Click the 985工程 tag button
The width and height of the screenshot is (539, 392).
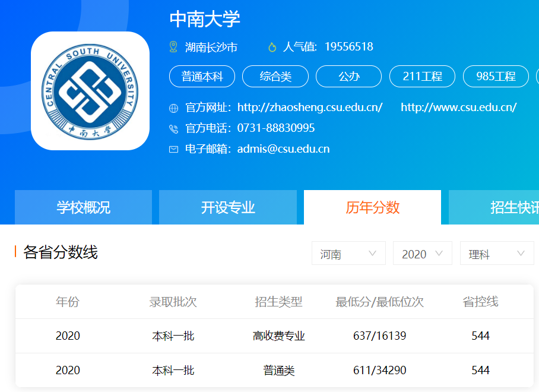pos(496,76)
